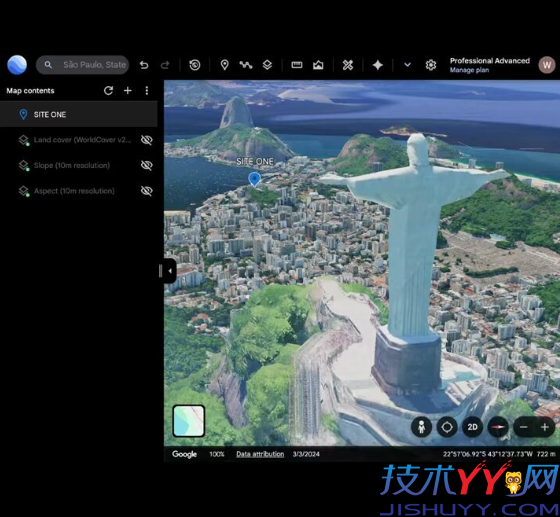Click the map style thumbnail preview
Screen dimensions: 560x517
point(189,421)
